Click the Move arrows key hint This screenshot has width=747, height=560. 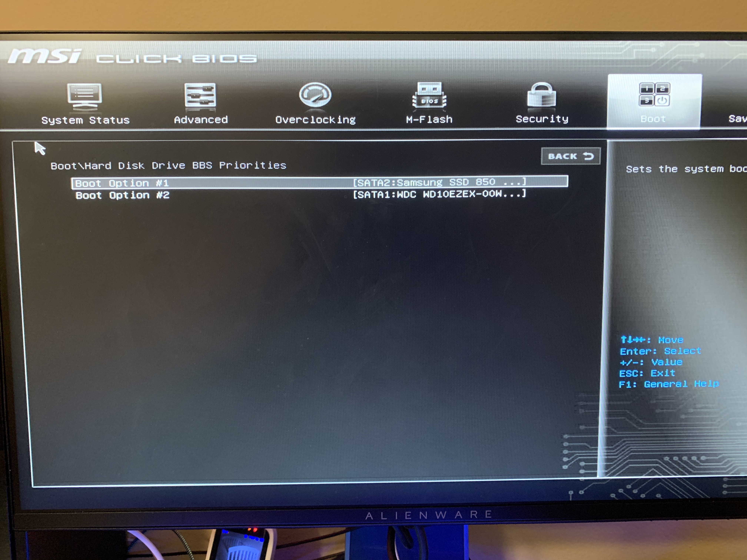click(652, 340)
